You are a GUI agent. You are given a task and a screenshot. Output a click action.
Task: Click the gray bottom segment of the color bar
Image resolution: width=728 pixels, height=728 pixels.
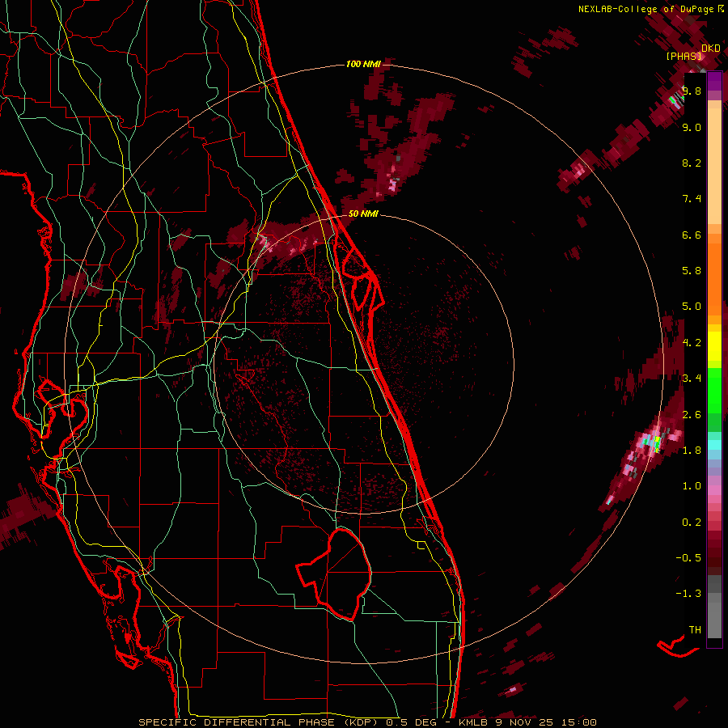pyautogui.click(x=714, y=616)
